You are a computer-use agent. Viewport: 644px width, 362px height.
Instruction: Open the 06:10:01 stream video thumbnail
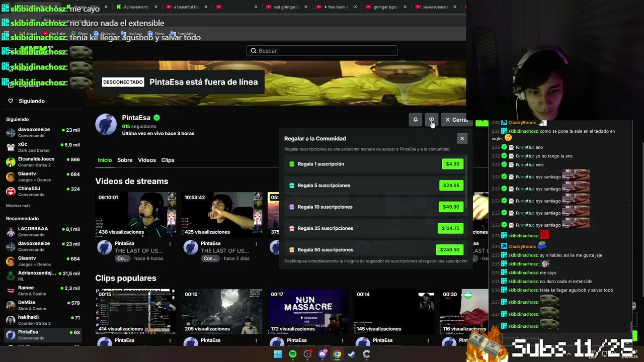[136, 215]
